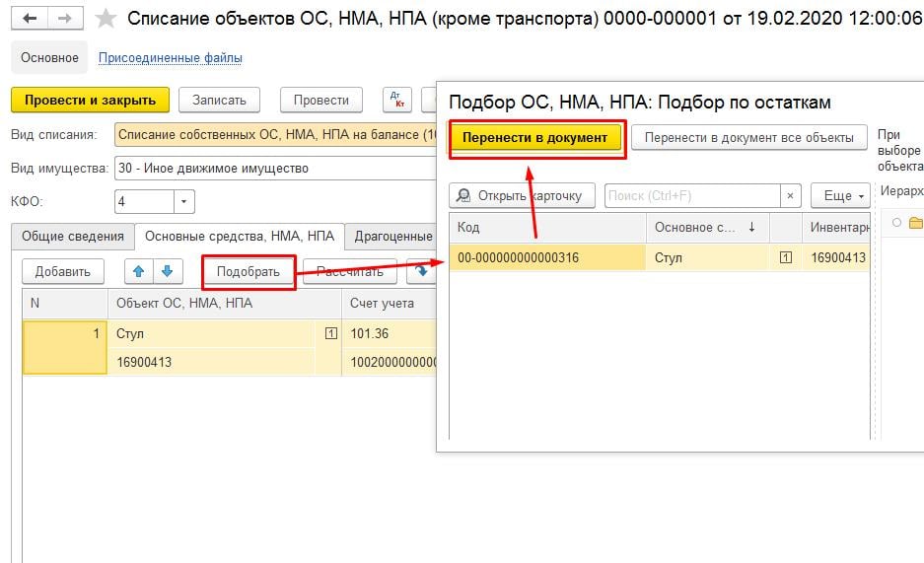Click the Инвентарн column header

[x=835, y=228]
